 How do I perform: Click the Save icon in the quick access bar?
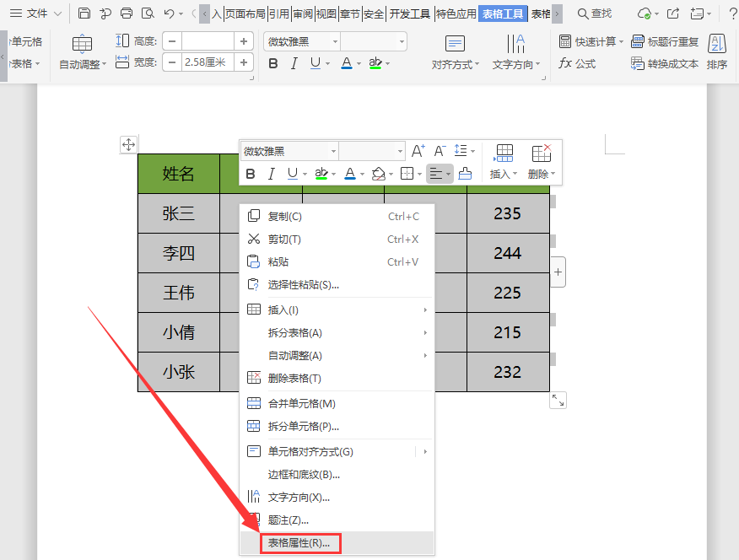point(84,13)
